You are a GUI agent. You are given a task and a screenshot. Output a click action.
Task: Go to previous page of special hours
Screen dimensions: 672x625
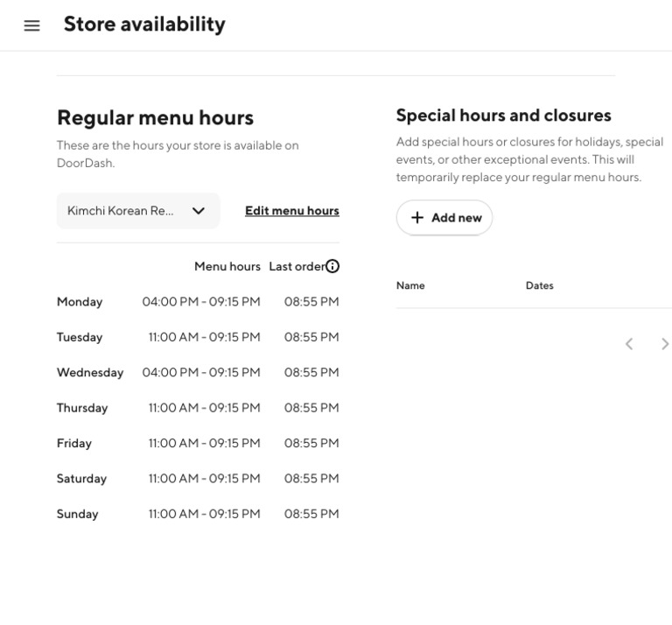[628, 344]
